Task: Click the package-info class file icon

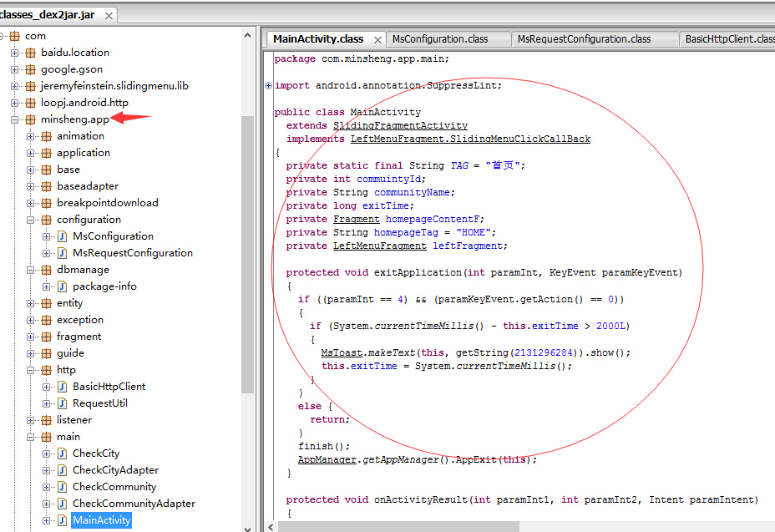Action: pos(63,286)
